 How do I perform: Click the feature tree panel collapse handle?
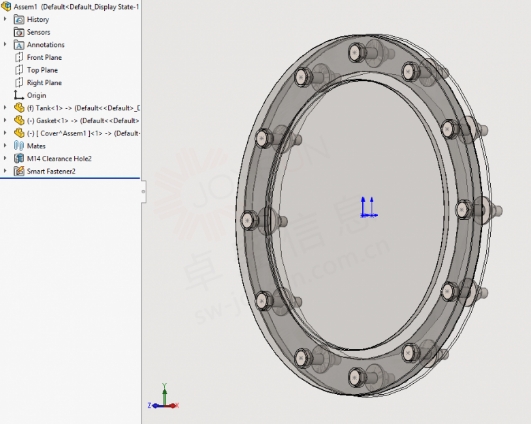pos(144,191)
